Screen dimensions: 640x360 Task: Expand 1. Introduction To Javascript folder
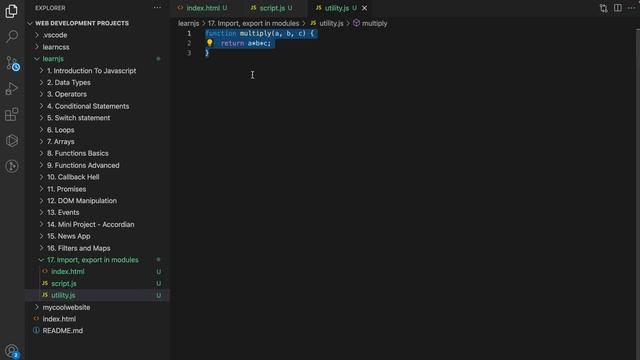pos(91,71)
